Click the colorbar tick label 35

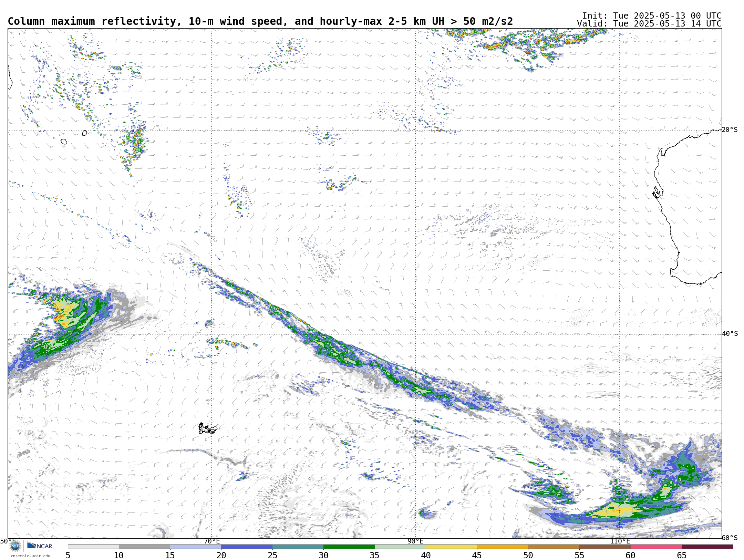(375, 556)
